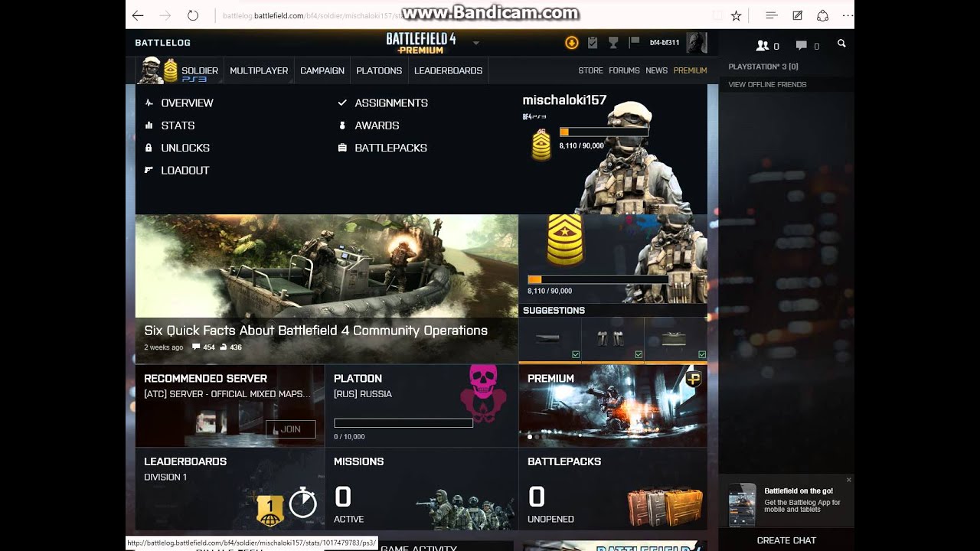Click the Battlelog logo
This screenshot has width=980, height=551.
[163, 43]
